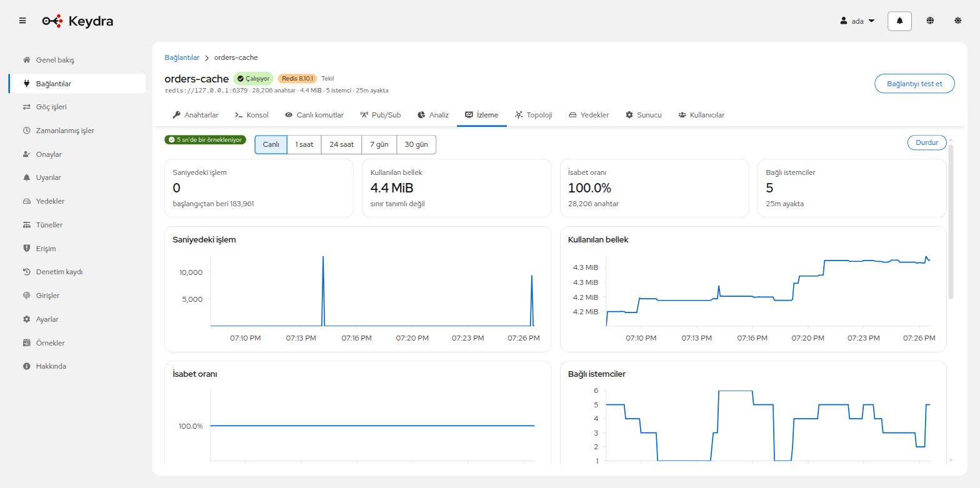The width and height of the screenshot is (980, 488).
Task: Open the Zamanlanmış işler page
Action: [x=77, y=131]
